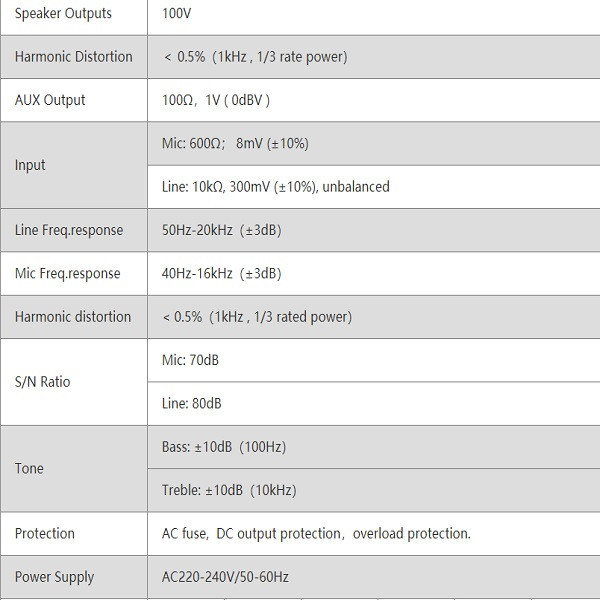Viewport: 600px width, 600px height.
Task: Click the 'Mic: 70dB' value
Action: 190,360
